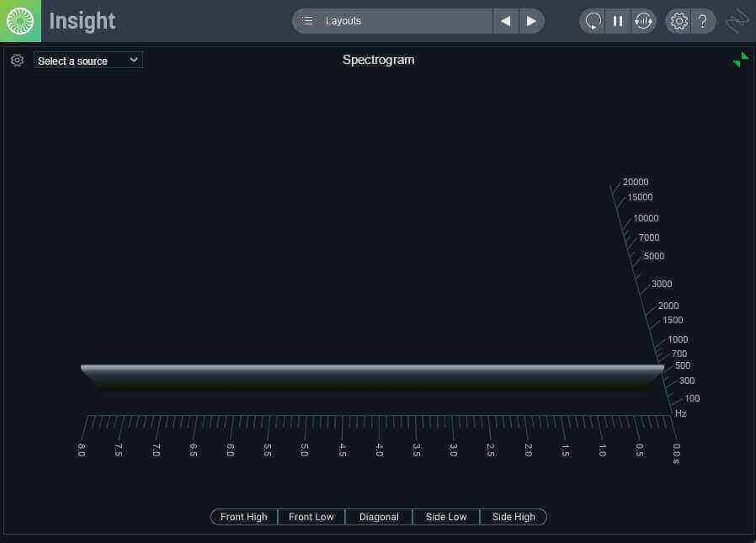The width and height of the screenshot is (756, 543).
Task: Click the Spectrogram title text
Action: pos(379,60)
